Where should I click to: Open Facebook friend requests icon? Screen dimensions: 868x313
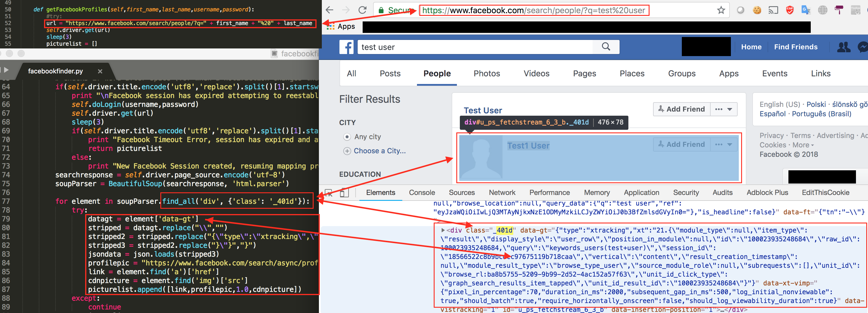[844, 47]
